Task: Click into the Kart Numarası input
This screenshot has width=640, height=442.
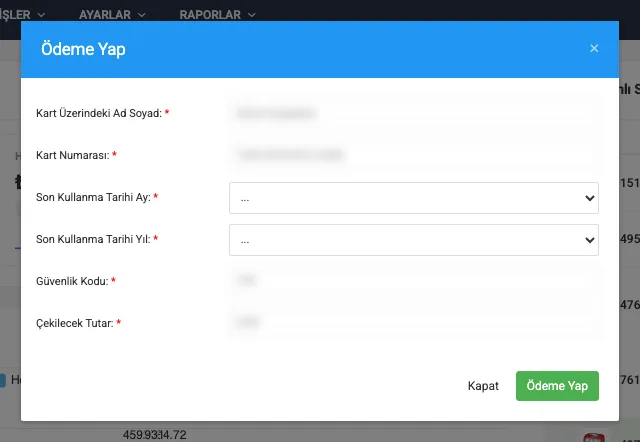Action: click(x=413, y=155)
